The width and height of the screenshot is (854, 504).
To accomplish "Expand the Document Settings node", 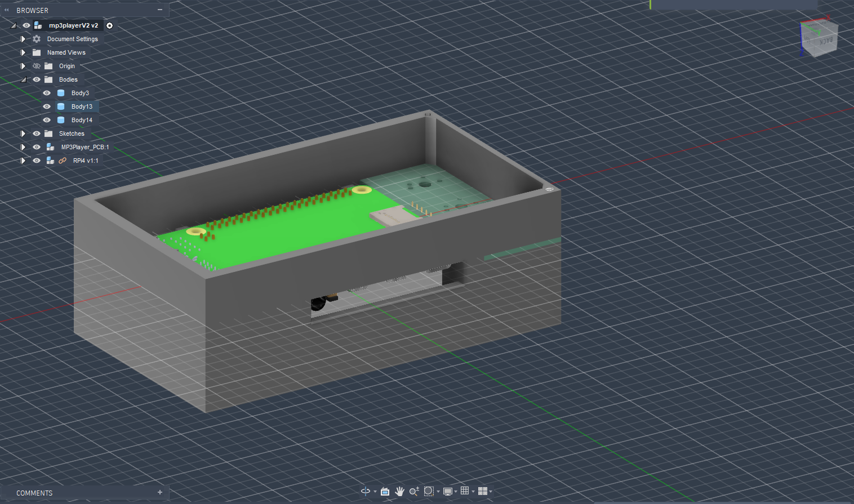I will [x=23, y=39].
